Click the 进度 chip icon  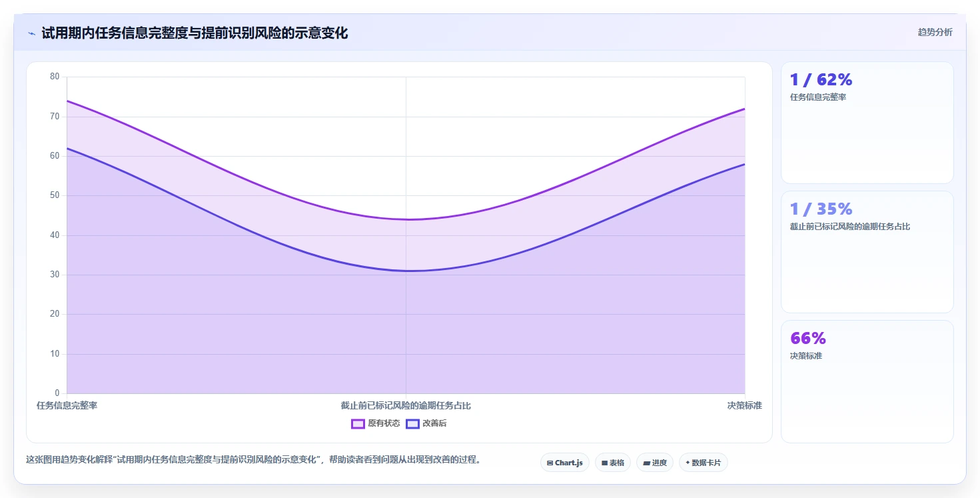(x=646, y=463)
